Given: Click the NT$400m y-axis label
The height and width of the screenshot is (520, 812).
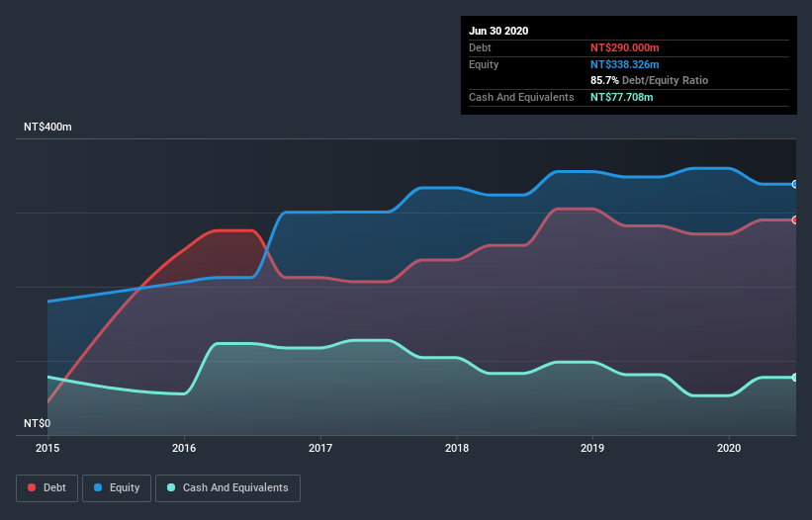Looking at the screenshot, I should coord(47,127).
